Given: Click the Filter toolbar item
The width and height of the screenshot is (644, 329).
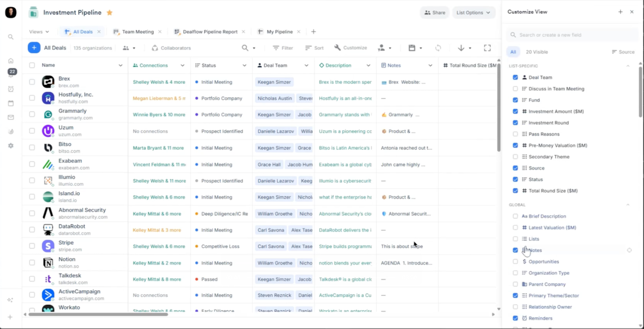Looking at the screenshot, I should click(x=283, y=48).
